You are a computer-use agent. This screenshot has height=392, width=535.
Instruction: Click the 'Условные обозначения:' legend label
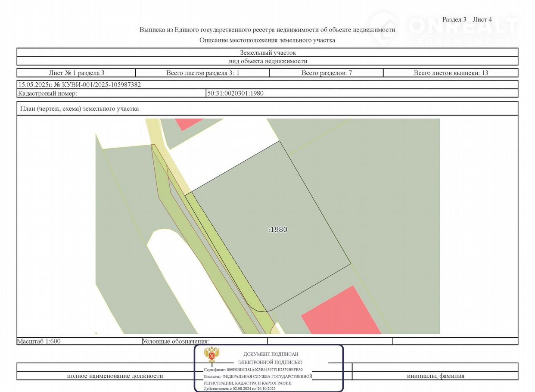click(176, 341)
